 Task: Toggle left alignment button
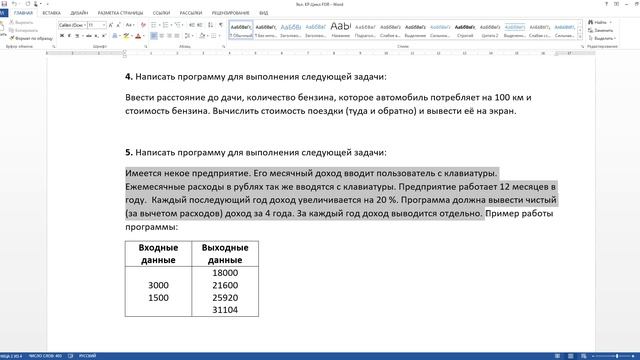pos(154,36)
